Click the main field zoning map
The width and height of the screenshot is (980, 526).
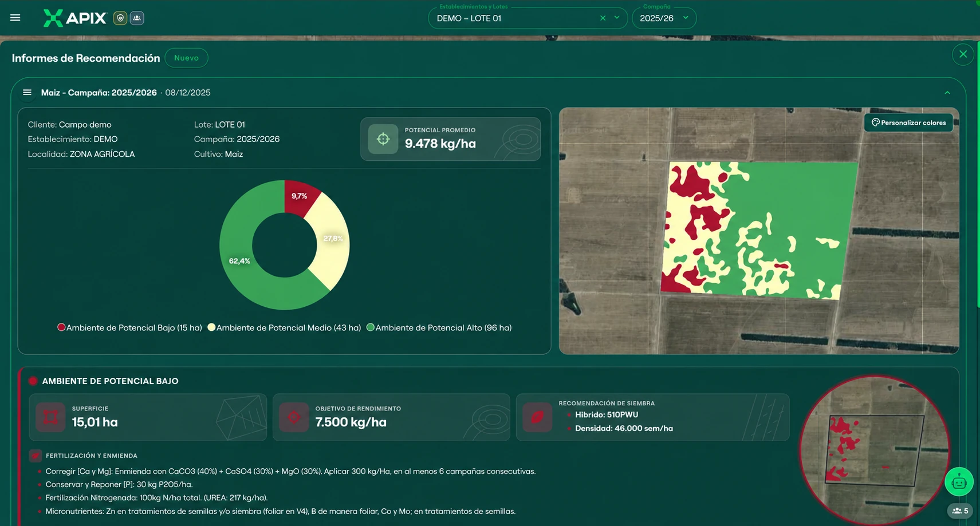coord(759,231)
